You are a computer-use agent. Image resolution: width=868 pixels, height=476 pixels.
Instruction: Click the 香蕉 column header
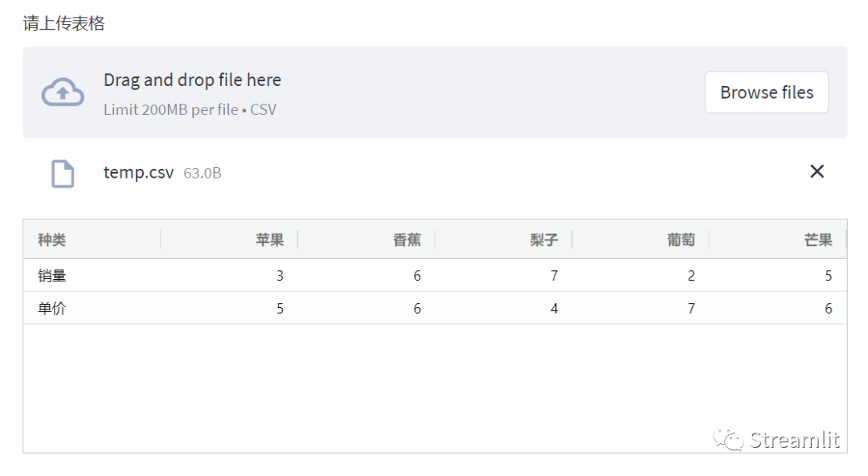click(x=407, y=240)
